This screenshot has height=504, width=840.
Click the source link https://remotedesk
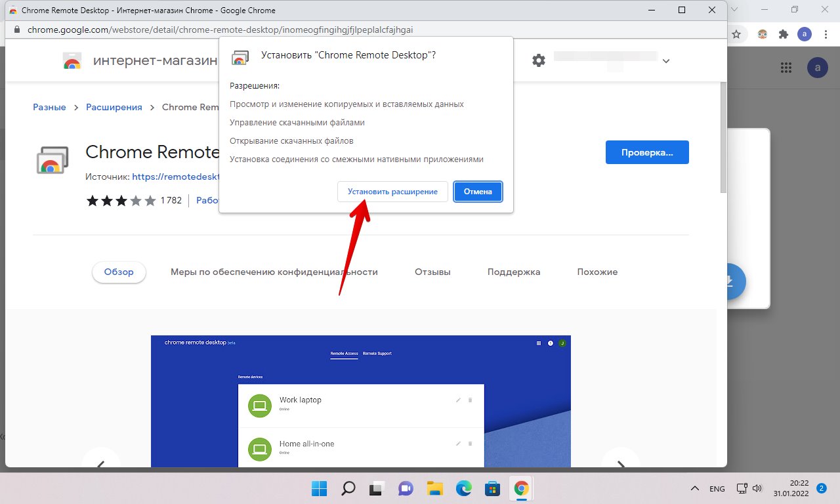(175, 177)
